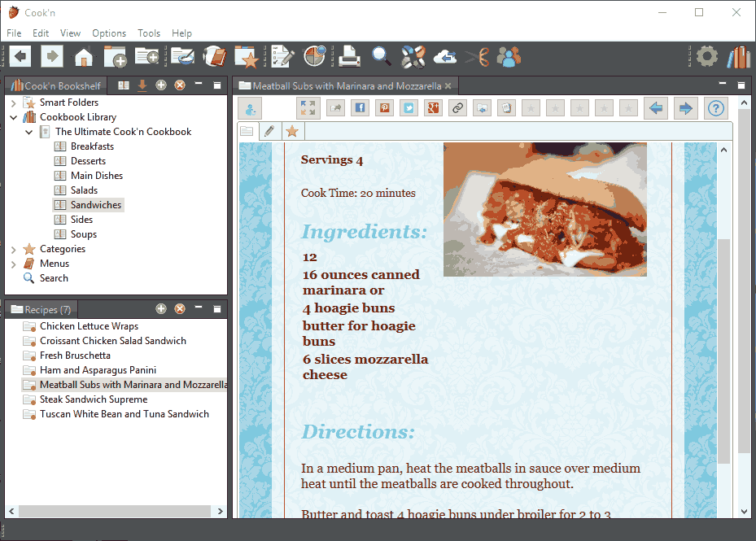Click the add-card with plus toolbar icon
The height and width of the screenshot is (541, 756).
[147, 57]
